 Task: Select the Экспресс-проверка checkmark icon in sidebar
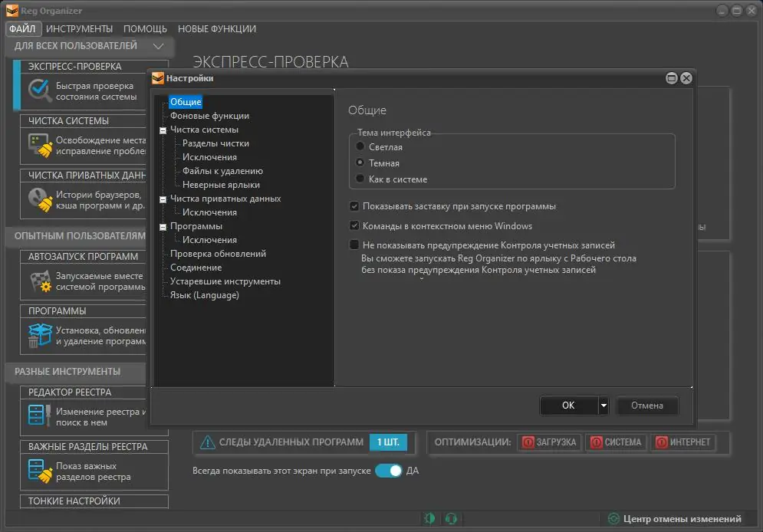click(x=39, y=91)
